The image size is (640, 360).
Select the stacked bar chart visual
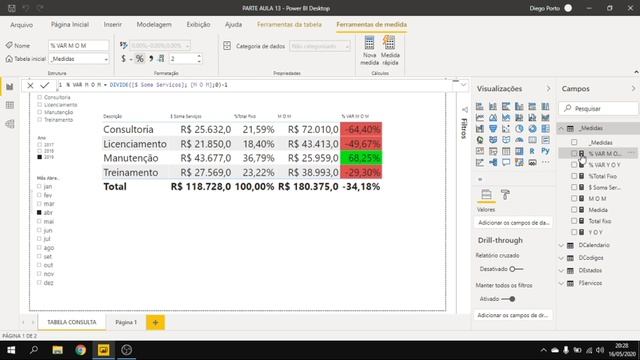point(480,107)
